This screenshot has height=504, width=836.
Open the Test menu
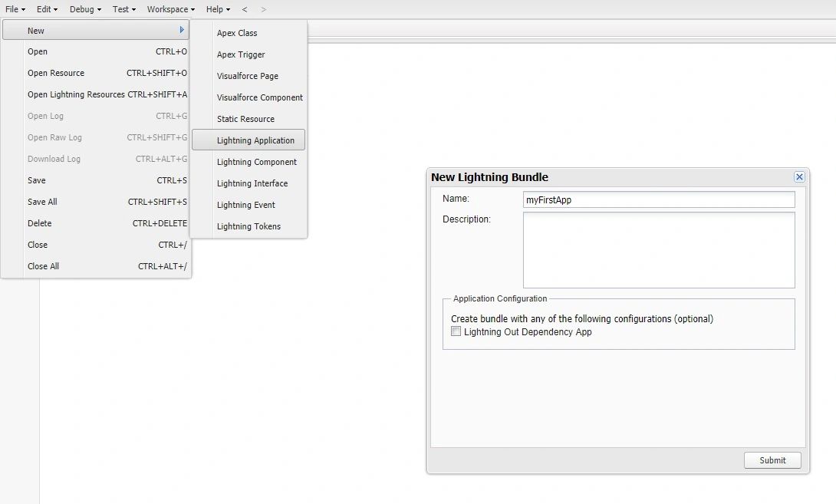(x=123, y=9)
